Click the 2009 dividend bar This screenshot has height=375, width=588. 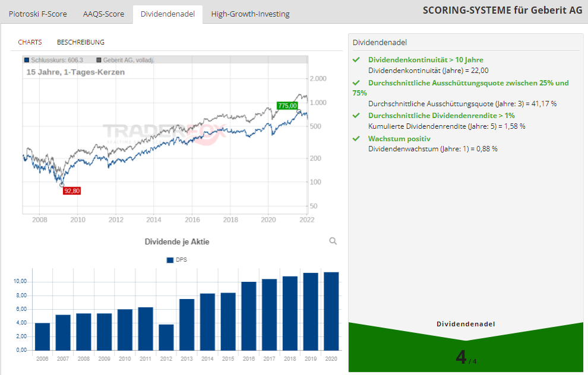click(x=105, y=332)
